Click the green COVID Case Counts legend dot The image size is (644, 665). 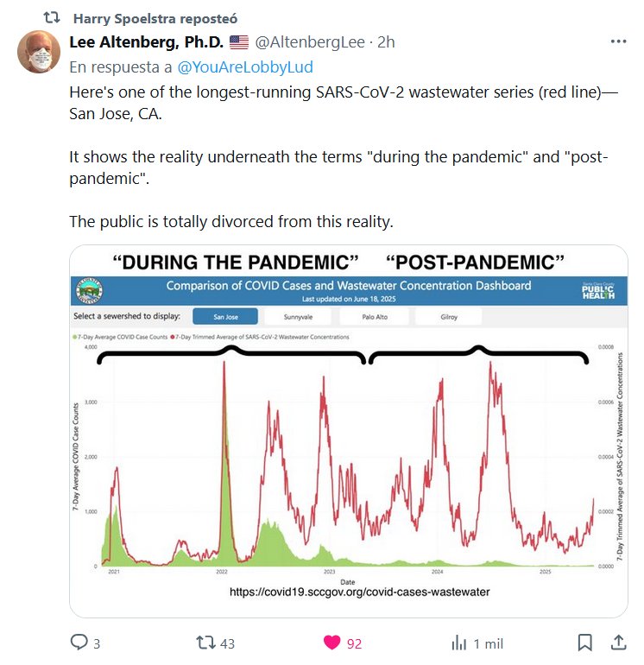[x=75, y=337]
